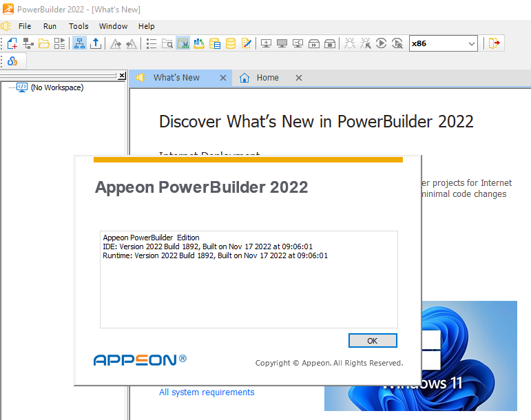Expand the x86 platform dropdown

(472, 43)
